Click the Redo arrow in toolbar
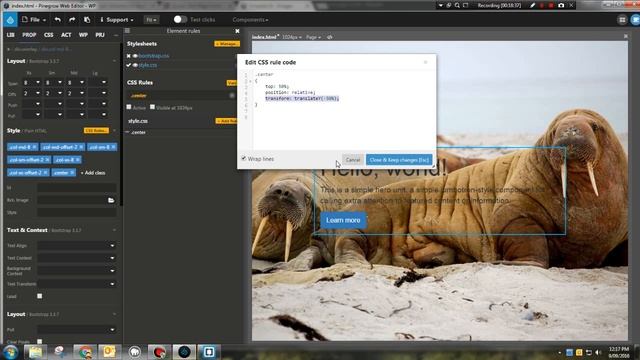Viewport: 640px width, 360px height. [x=72, y=20]
